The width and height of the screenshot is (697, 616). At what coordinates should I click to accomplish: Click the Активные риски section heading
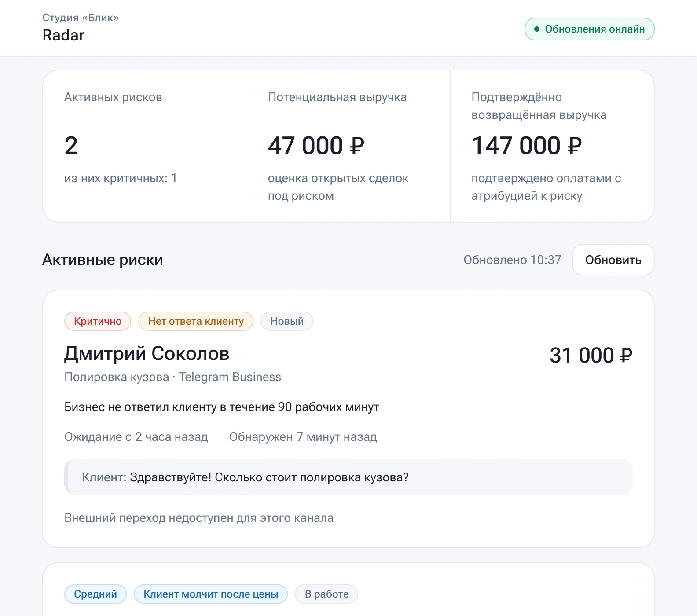pos(103,260)
